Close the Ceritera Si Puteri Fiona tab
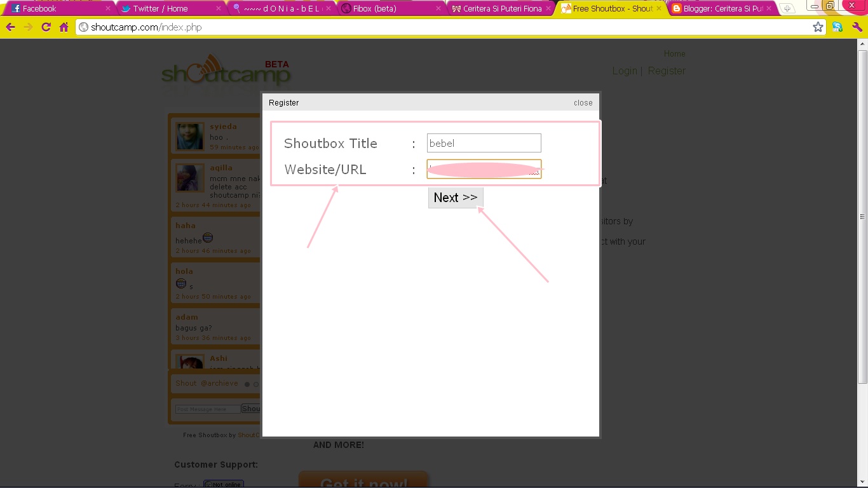The height and width of the screenshot is (488, 868). click(548, 9)
